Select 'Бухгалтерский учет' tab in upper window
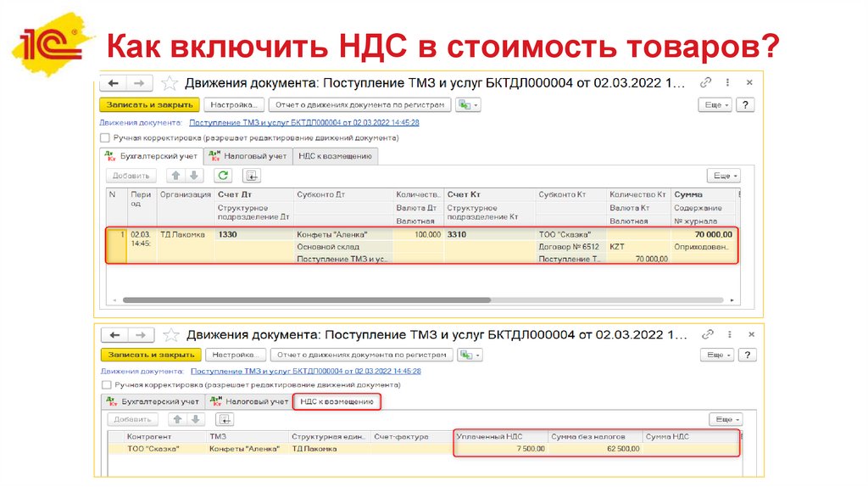This screenshot has height=487, width=868. (x=152, y=156)
